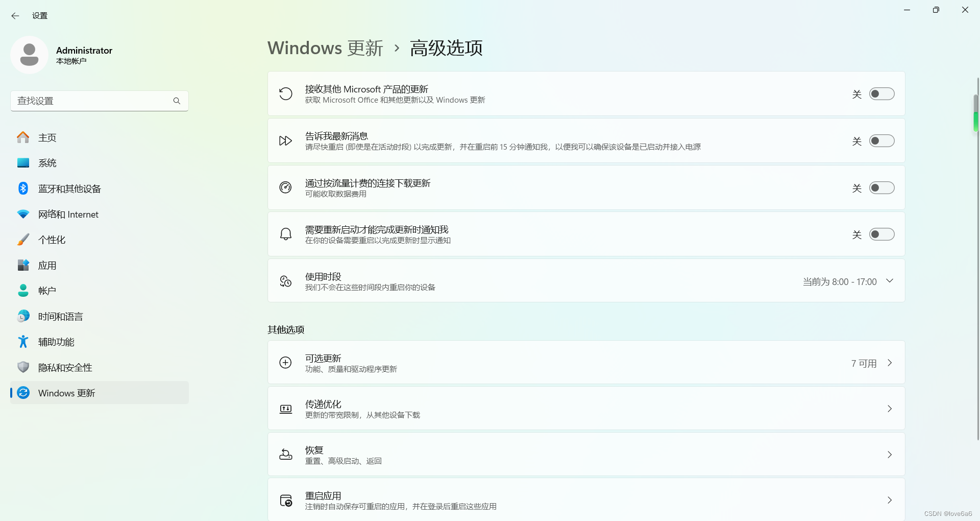Select 蓝牙和其他设备 in the sidebar
The image size is (980, 521).
(100, 188)
